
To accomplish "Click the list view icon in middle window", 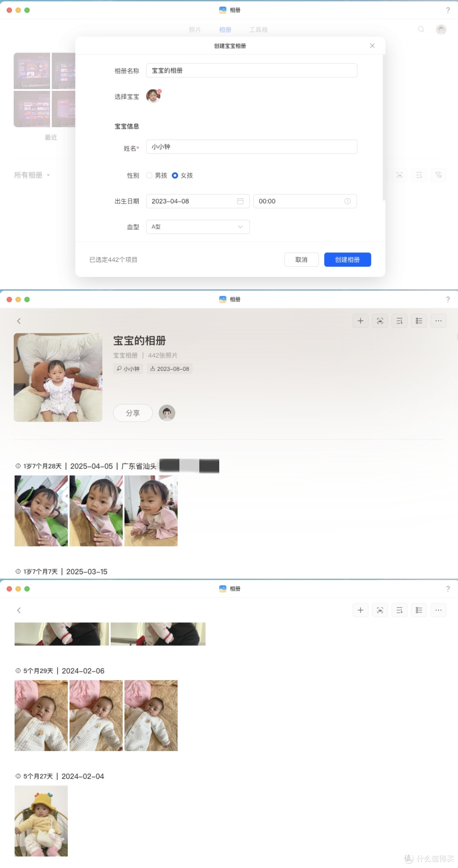I will pos(419,321).
